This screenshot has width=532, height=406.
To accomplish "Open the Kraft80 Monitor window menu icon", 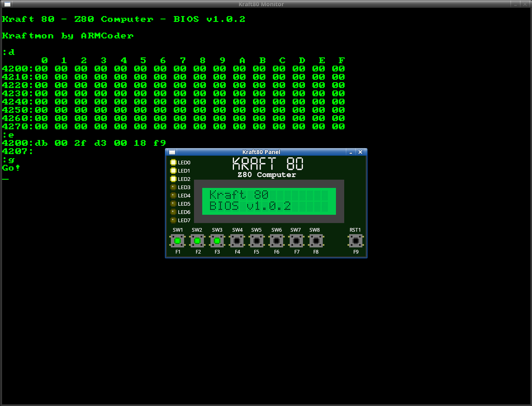I will [7, 4].
